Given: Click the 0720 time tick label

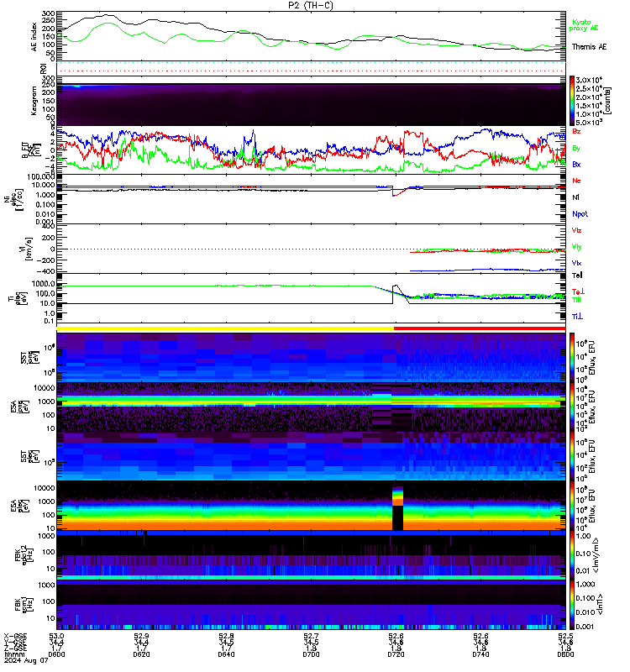Looking at the screenshot, I should click(x=396, y=654).
